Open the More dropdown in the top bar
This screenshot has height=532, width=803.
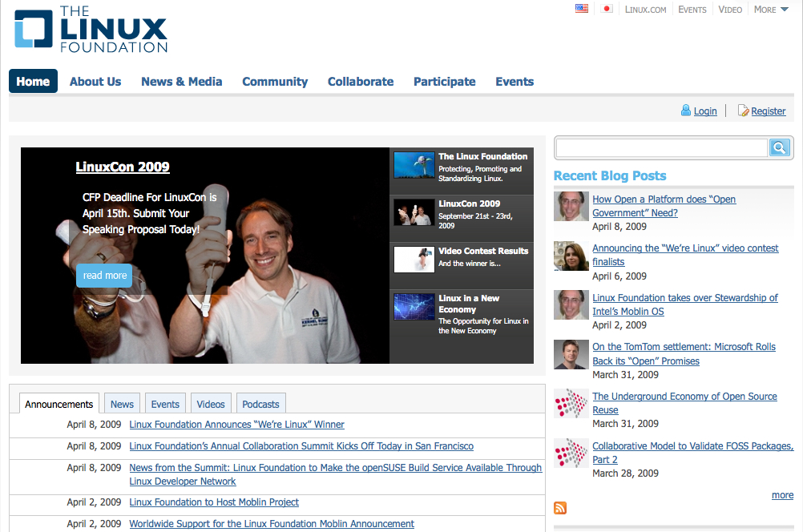click(767, 9)
